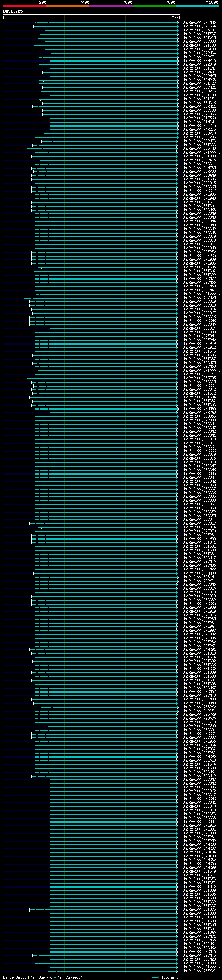The width and height of the screenshot is (222, 980).
Task: Click the orange ~40% identity color segment
Action: [68, 6]
